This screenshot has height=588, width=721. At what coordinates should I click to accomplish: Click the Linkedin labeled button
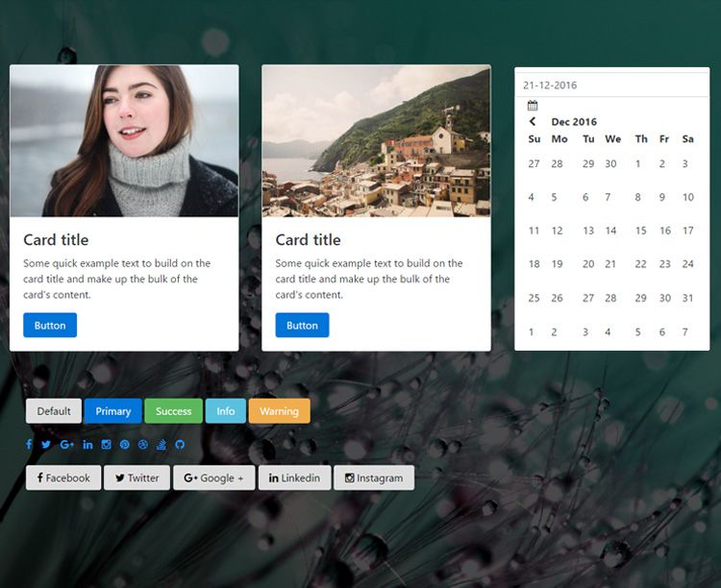pyautogui.click(x=295, y=478)
